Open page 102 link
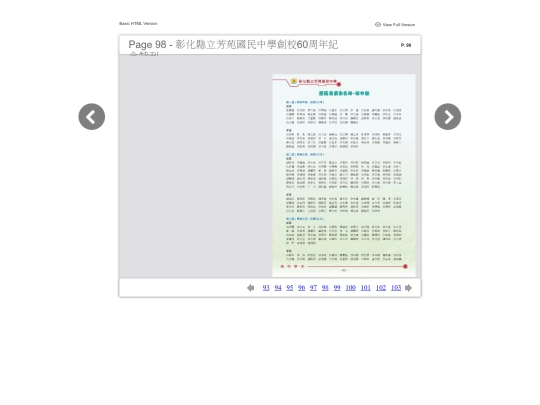540x405 pixels. (381, 288)
